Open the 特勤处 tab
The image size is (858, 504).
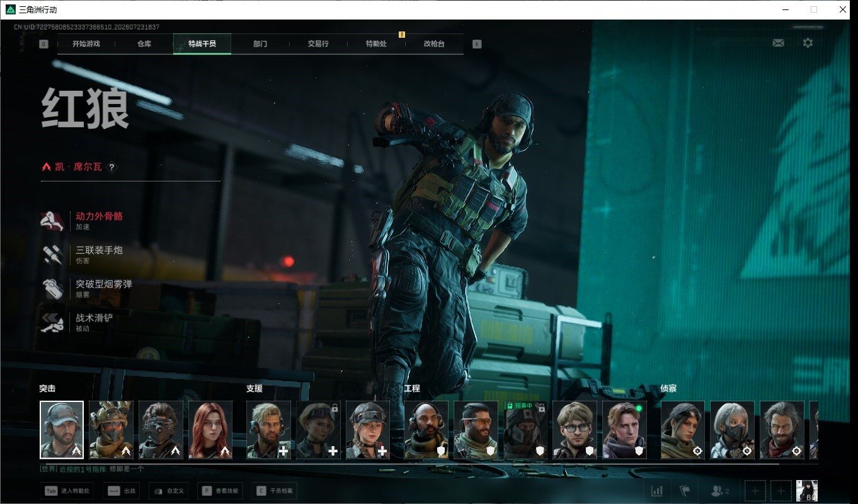(x=376, y=44)
